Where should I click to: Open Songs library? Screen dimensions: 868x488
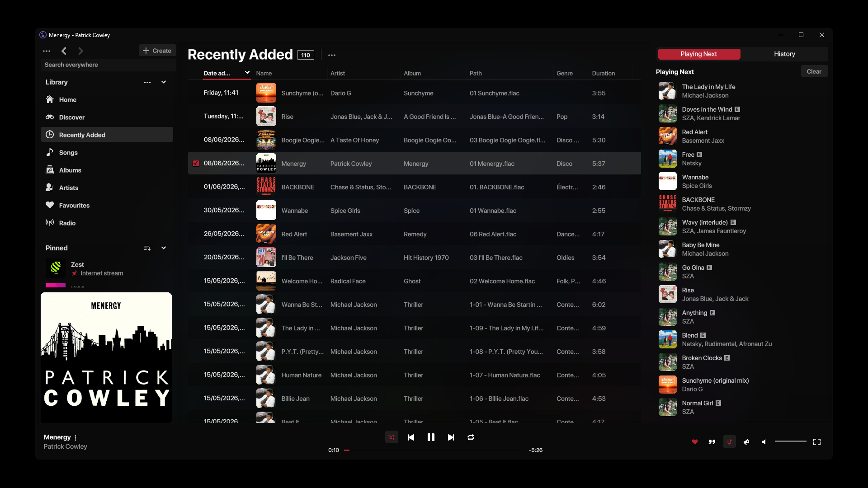pyautogui.click(x=107, y=152)
